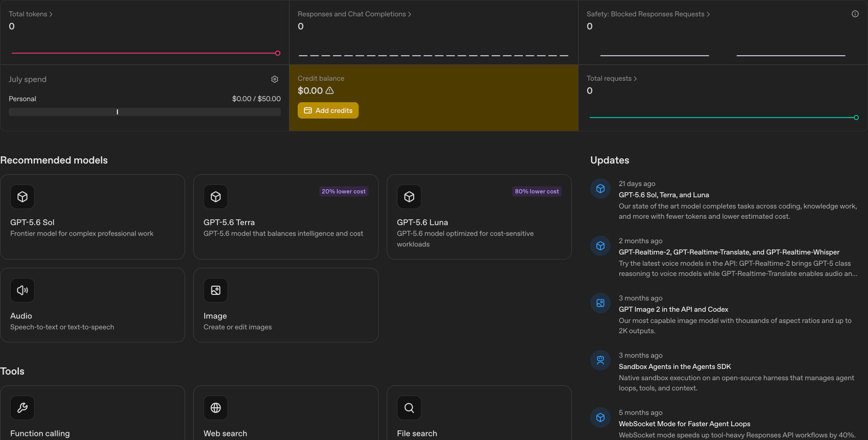The image size is (868, 440).
Task: Open the File search tool card
Action: click(479, 413)
